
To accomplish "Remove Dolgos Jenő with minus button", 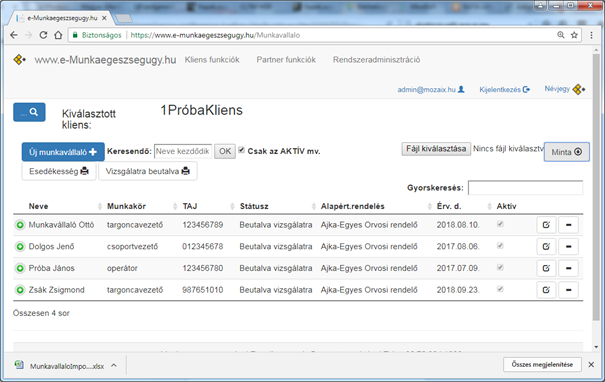I will [568, 247].
